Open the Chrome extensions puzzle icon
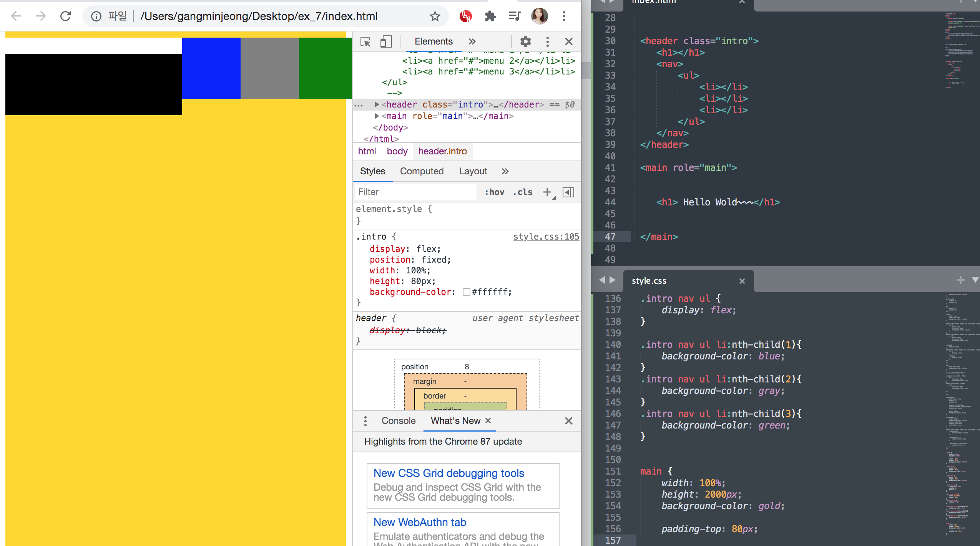Image resolution: width=980 pixels, height=546 pixels. [490, 16]
